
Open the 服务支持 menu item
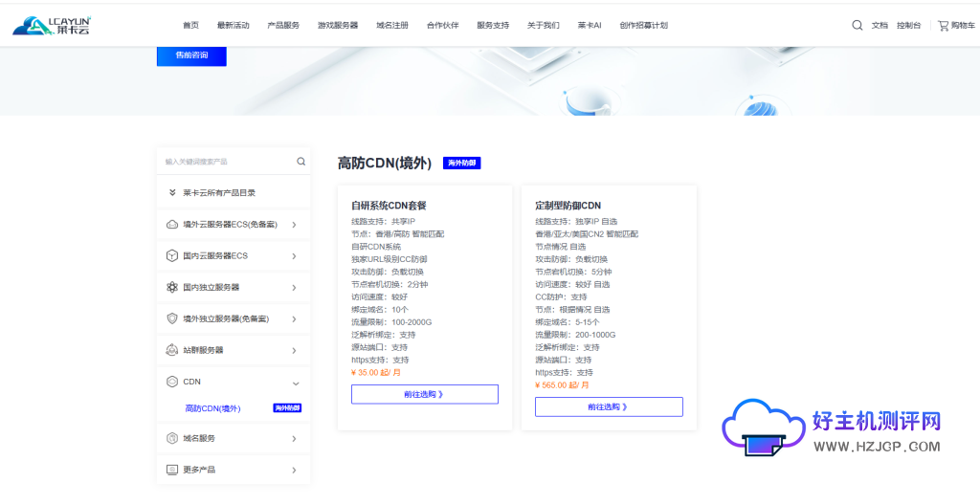(493, 26)
